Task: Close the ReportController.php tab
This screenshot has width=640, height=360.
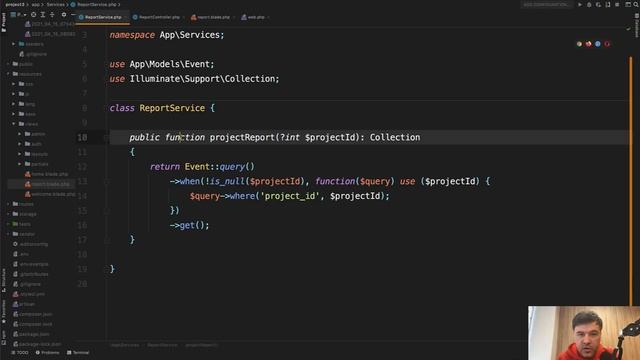Action: (x=184, y=17)
